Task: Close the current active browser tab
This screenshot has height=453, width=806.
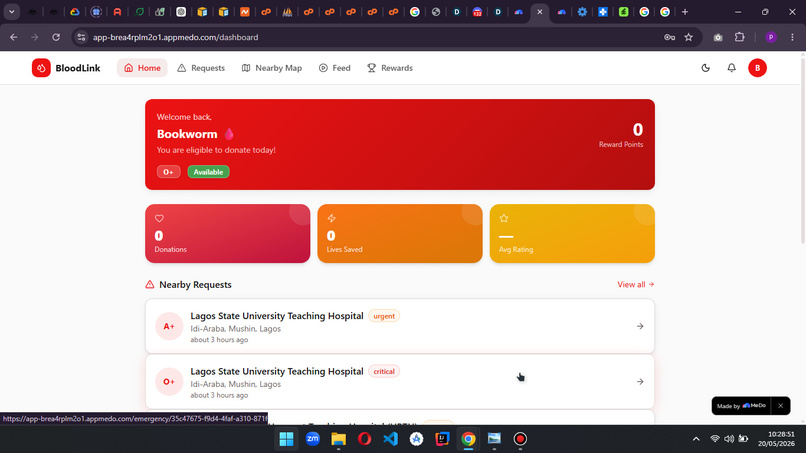Action: [540, 12]
